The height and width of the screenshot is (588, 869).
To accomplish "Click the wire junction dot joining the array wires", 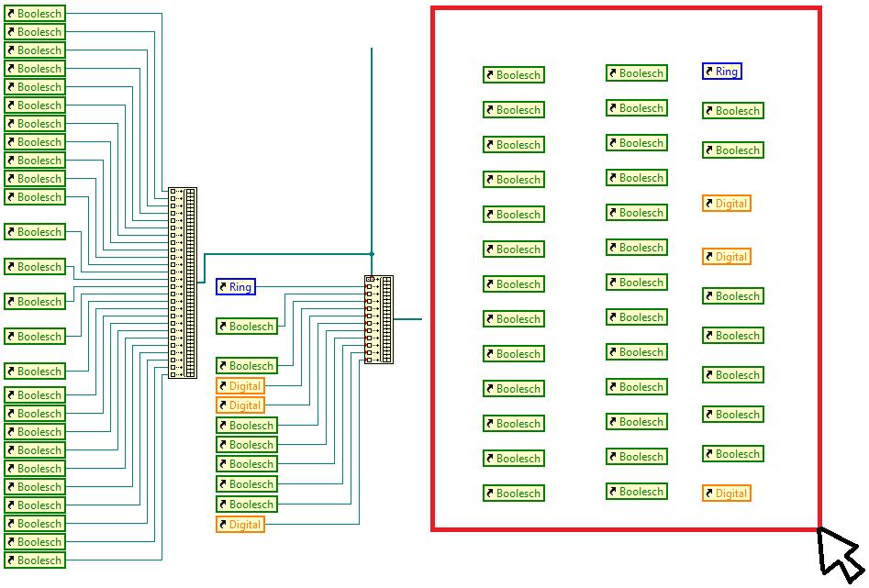I will tap(372, 254).
